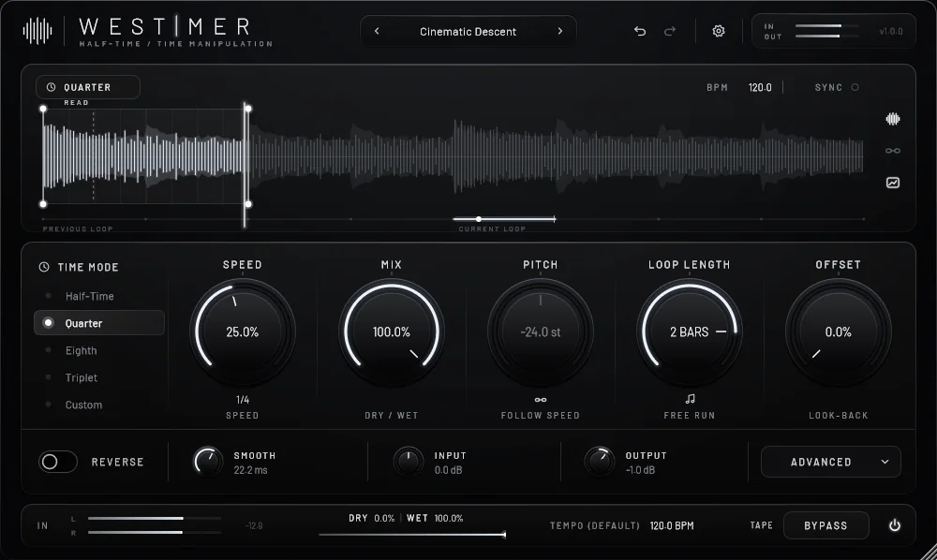Click the music note icon under Loop Length

tap(690, 398)
